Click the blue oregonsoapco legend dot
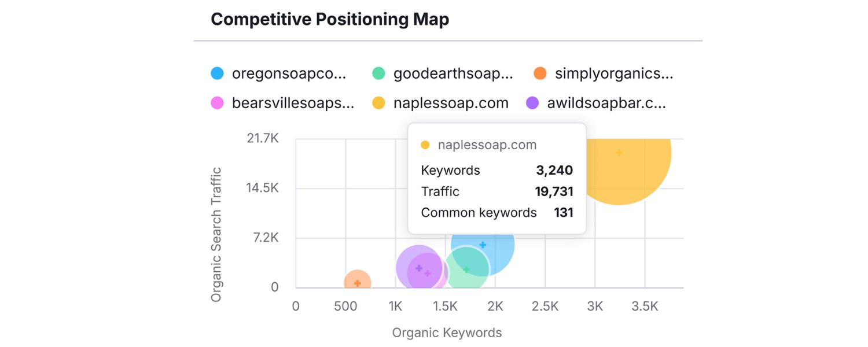 point(216,73)
